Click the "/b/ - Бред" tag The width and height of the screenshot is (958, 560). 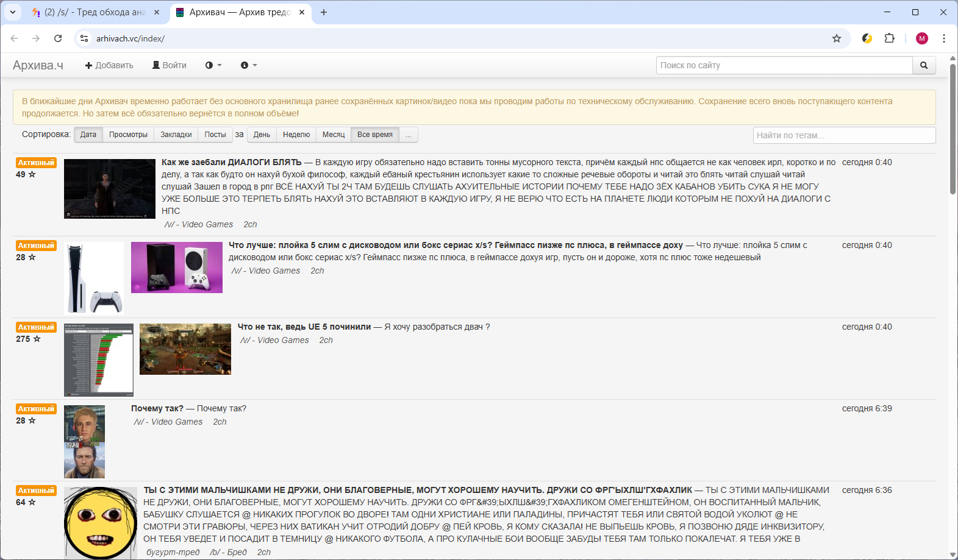(x=229, y=552)
